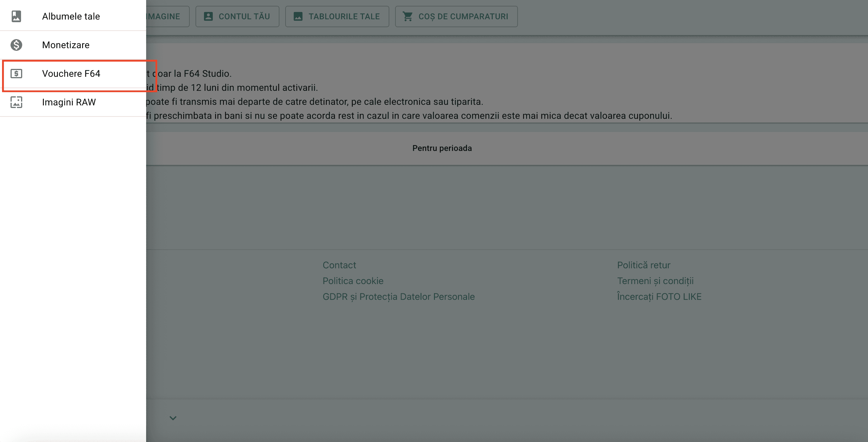Viewport: 868px width, 442px height.
Task: Open Încercați FOTO LIKE link
Action: (x=659, y=297)
